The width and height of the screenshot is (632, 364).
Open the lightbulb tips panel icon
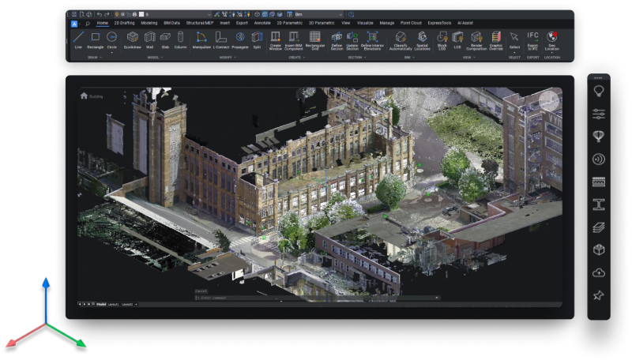coord(599,92)
